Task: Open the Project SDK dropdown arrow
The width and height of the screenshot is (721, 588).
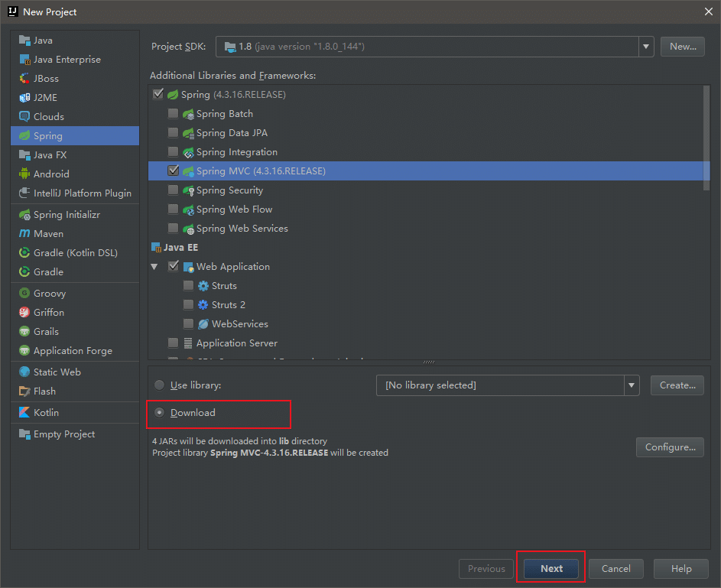Action: click(646, 47)
